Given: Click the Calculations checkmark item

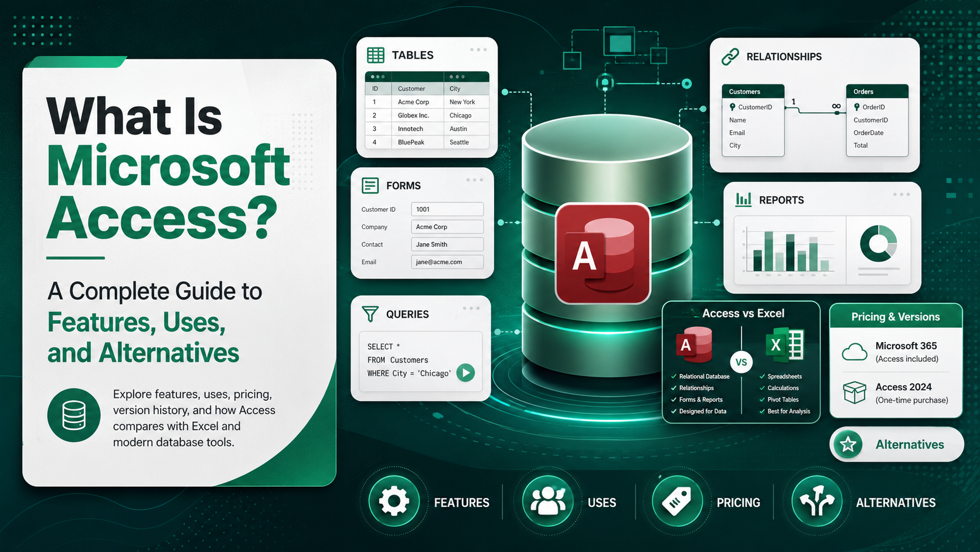Looking at the screenshot, I should [x=779, y=388].
